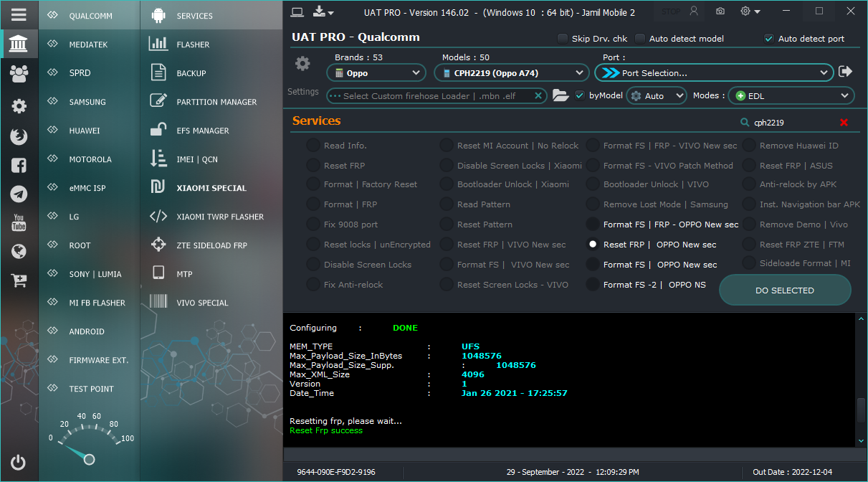Click the log vertical scrollbar thumb
The height and width of the screenshot is (482, 868).
coord(862,410)
